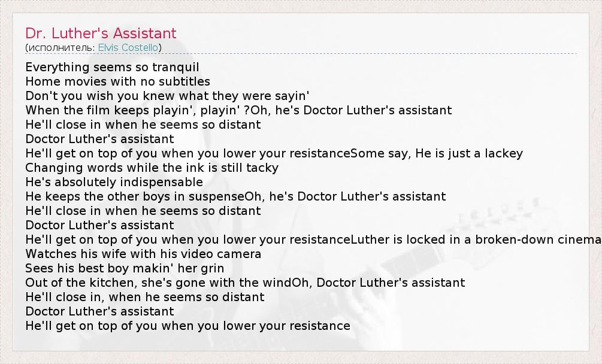The image size is (602, 364).
Task: Click the phrase 'Luther is locked in a broken-down cinema'
Action: (476, 239)
